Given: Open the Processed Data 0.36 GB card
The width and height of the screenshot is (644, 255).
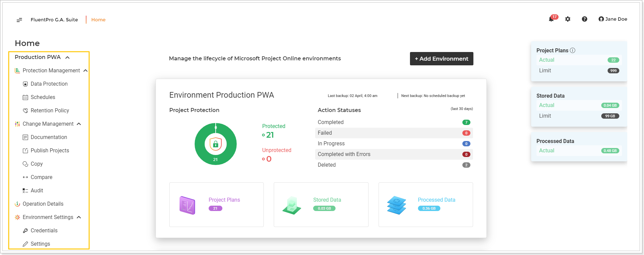Looking at the screenshot, I should [x=426, y=205].
